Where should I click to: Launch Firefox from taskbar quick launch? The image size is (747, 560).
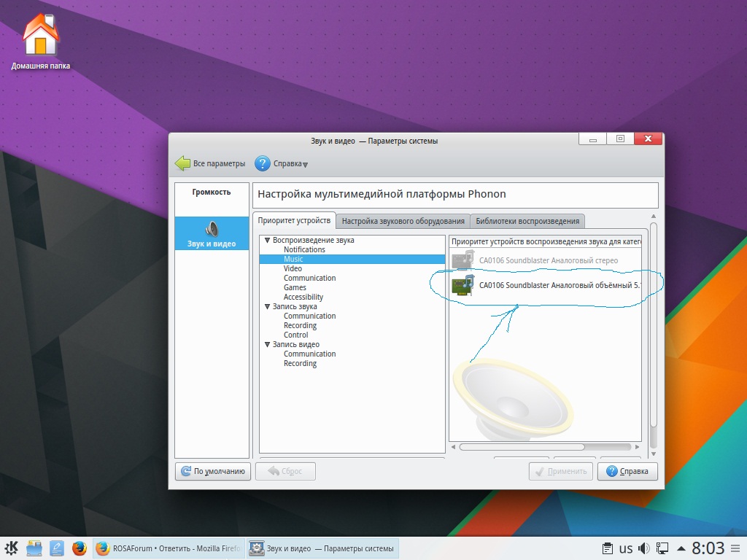[79, 548]
